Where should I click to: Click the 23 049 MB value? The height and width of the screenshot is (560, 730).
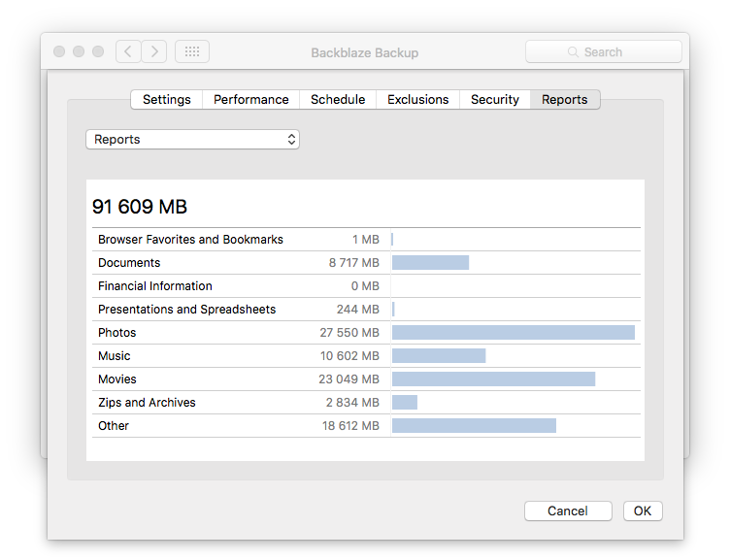point(348,379)
